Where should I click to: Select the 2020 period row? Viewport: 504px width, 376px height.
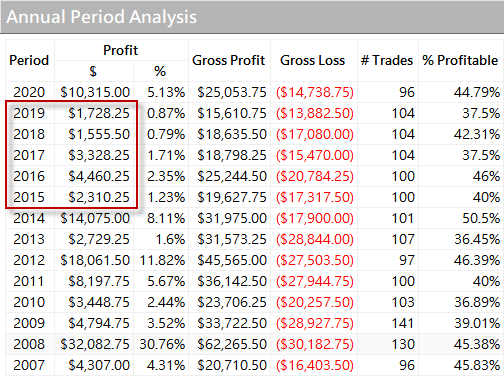click(255, 92)
